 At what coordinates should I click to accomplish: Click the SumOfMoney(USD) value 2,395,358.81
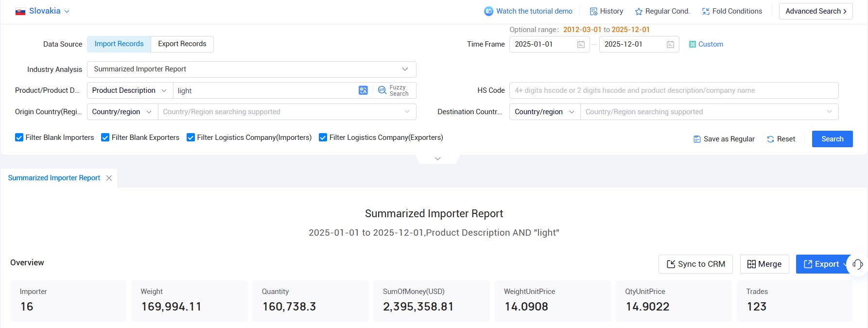pyautogui.click(x=418, y=307)
